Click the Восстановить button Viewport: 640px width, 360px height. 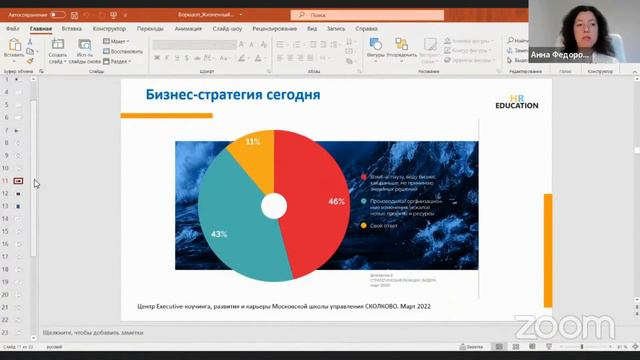pyautogui.click(x=122, y=51)
